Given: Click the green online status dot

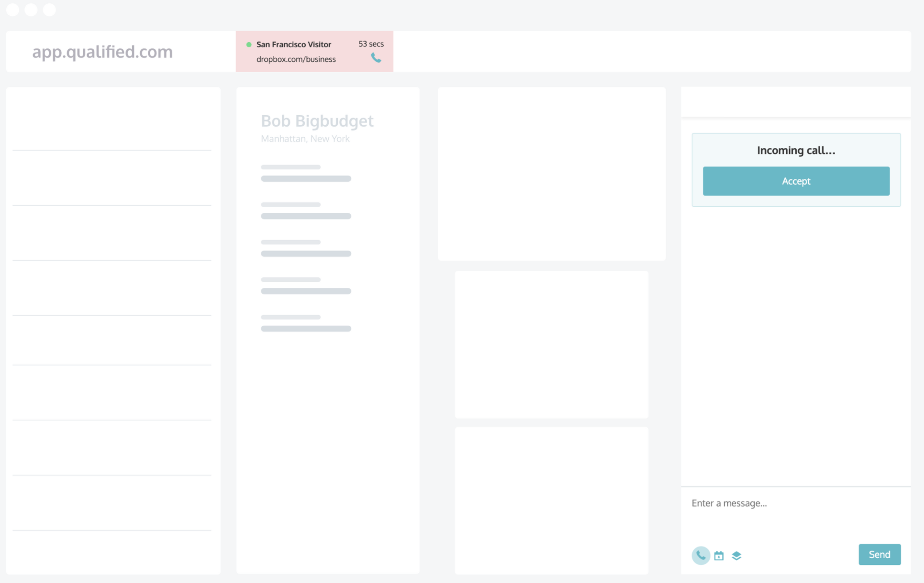Looking at the screenshot, I should point(249,44).
